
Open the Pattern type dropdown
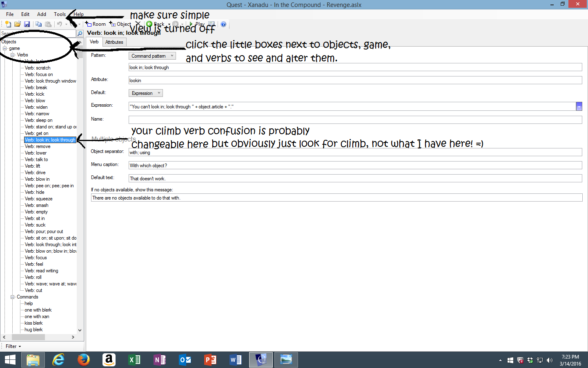point(152,56)
